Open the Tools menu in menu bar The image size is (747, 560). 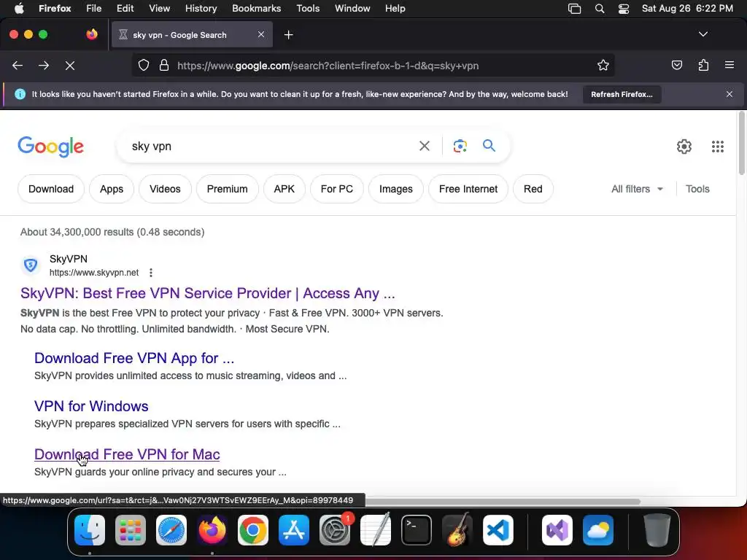[308, 8]
